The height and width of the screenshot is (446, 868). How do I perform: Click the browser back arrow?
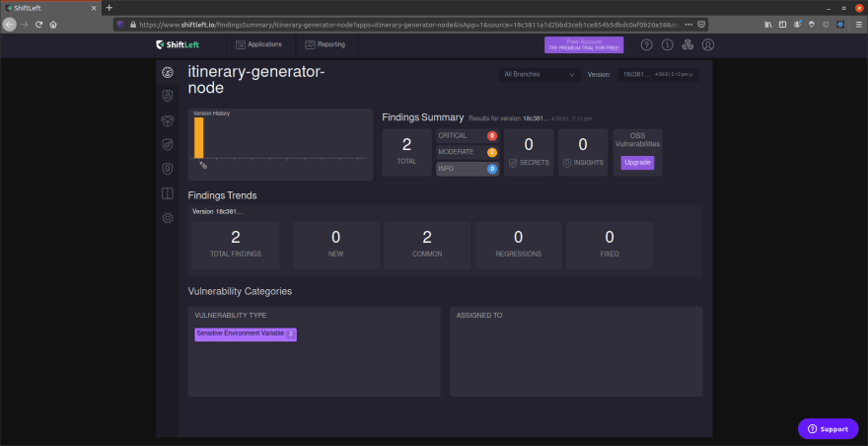pyautogui.click(x=10, y=25)
